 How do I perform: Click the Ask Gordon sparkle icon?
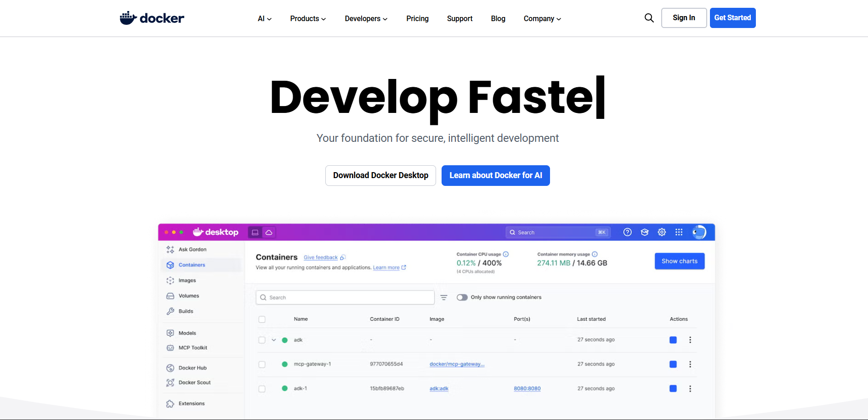pyautogui.click(x=170, y=249)
